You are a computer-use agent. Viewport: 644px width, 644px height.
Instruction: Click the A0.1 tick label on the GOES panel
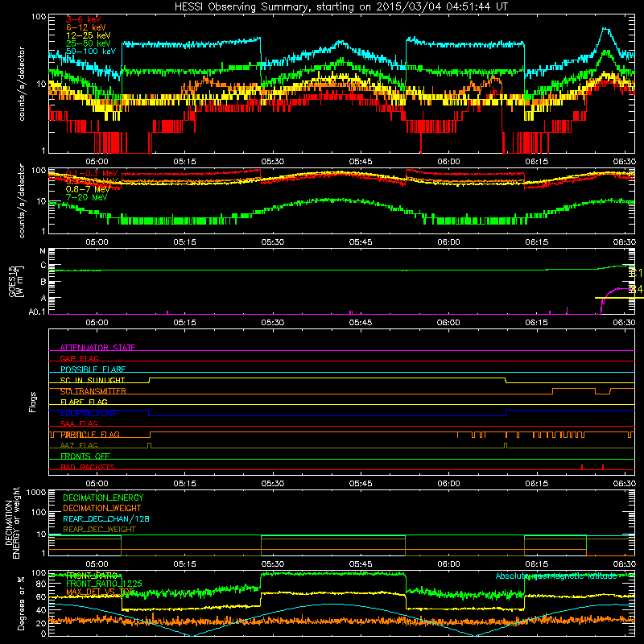tap(37, 312)
